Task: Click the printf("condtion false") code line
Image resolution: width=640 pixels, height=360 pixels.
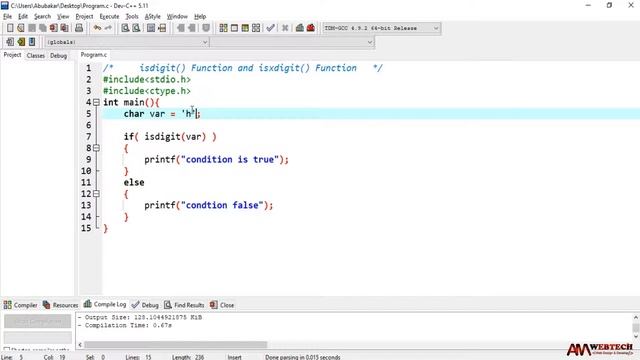Action: [208, 205]
